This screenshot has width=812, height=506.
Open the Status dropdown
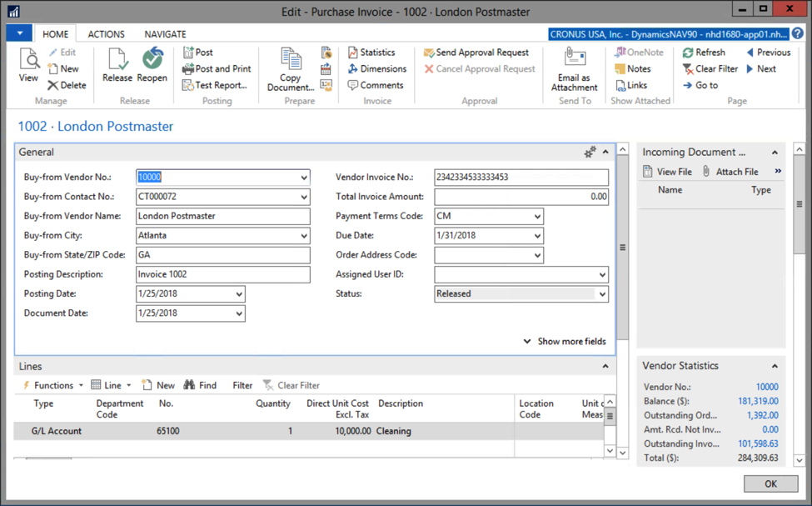point(602,294)
